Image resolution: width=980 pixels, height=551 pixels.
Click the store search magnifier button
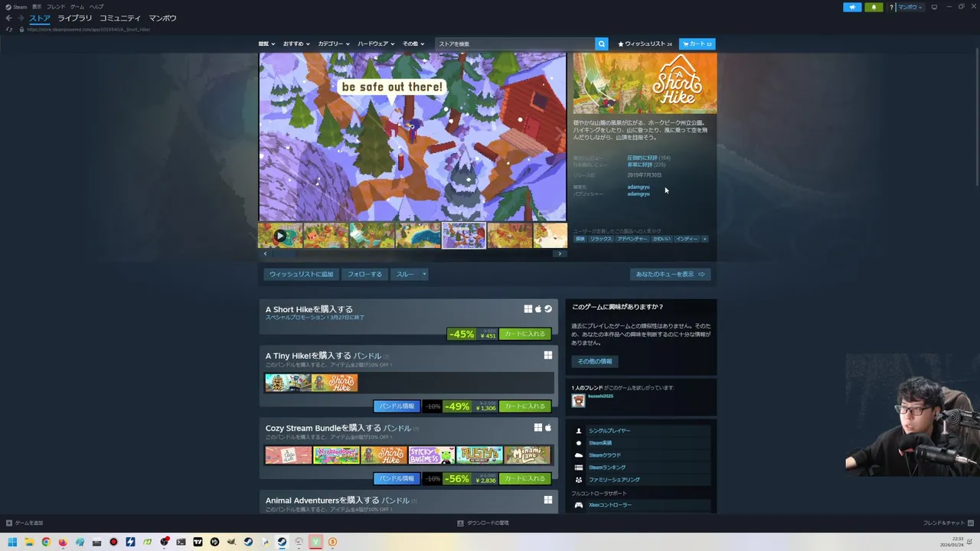coord(602,44)
